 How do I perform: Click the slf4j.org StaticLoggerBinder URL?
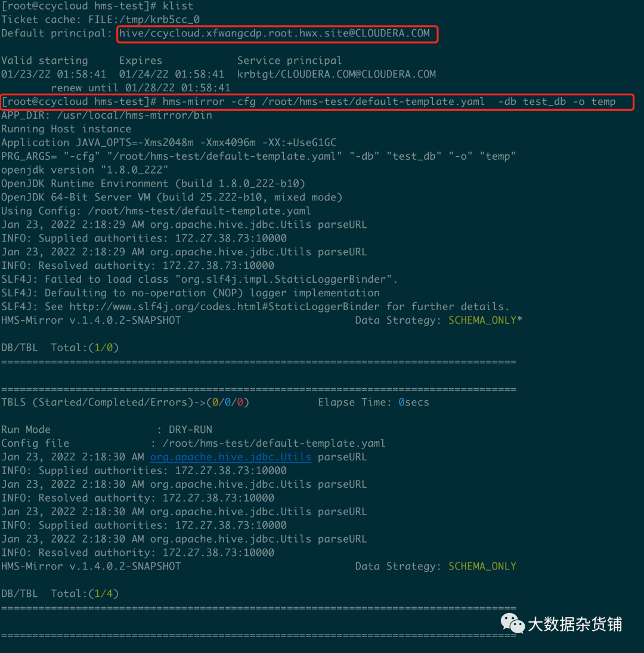(224, 307)
